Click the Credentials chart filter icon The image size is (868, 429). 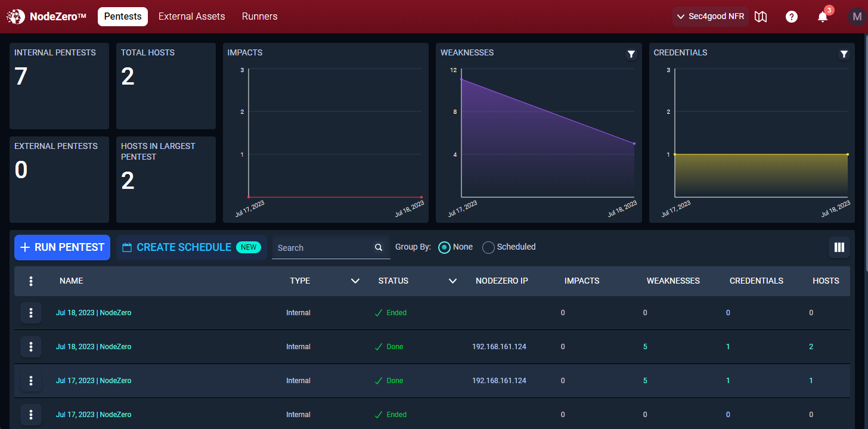844,54
